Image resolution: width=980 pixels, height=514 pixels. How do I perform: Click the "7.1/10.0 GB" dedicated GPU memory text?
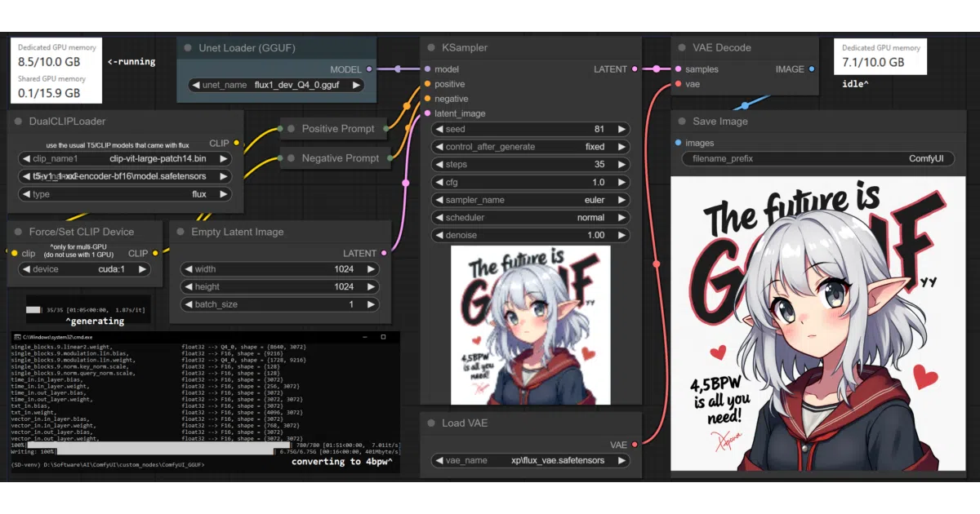[x=873, y=62]
